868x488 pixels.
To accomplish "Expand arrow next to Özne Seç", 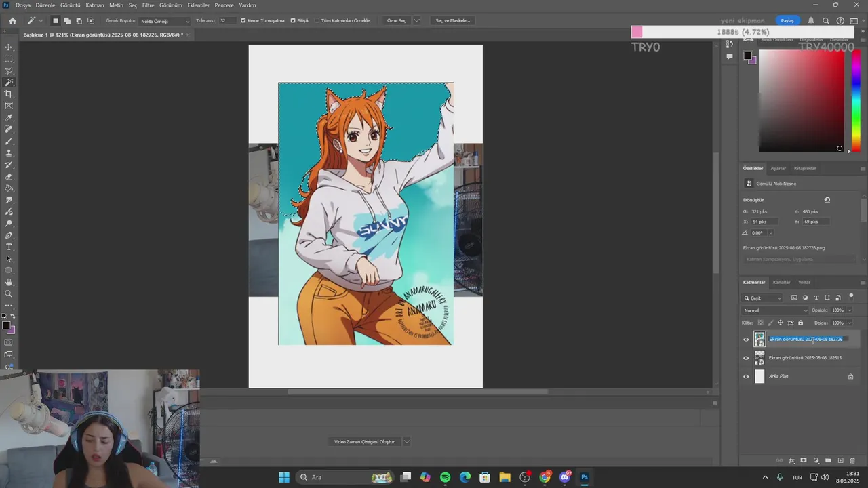I will click(x=416, y=20).
